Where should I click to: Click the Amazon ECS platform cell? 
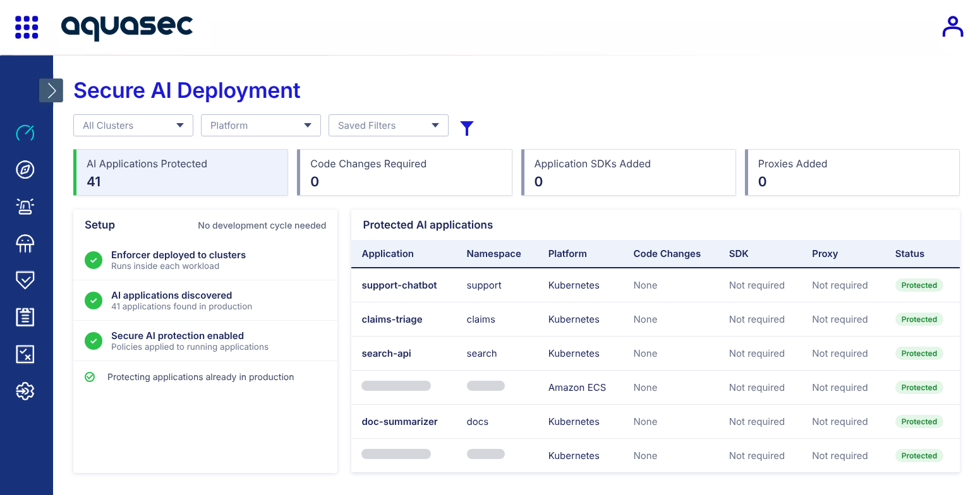point(577,388)
